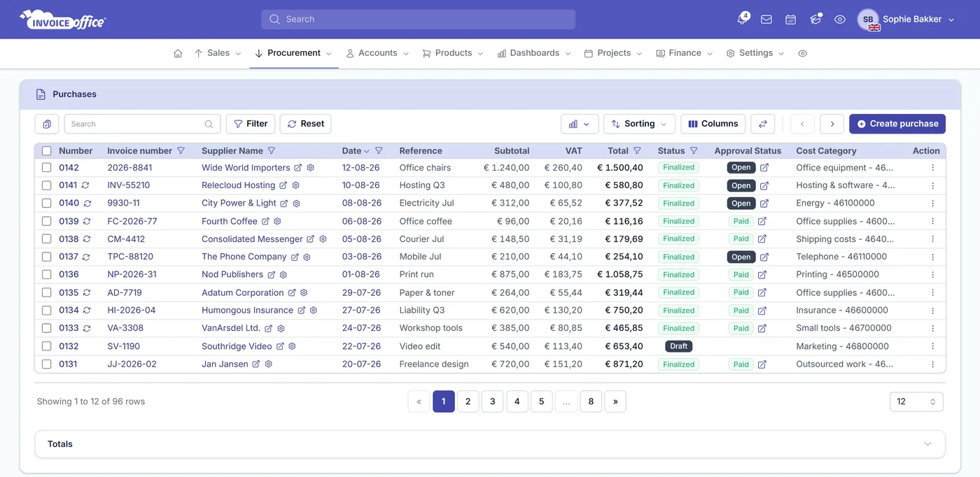Click gear icon next to Relecloud Hosting
Viewport: 980px width, 477px height.
pyautogui.click(x=296, y=185)
